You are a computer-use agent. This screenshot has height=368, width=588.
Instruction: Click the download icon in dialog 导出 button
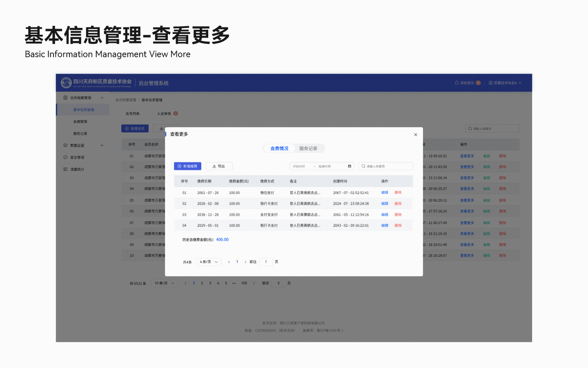(214, 166)
